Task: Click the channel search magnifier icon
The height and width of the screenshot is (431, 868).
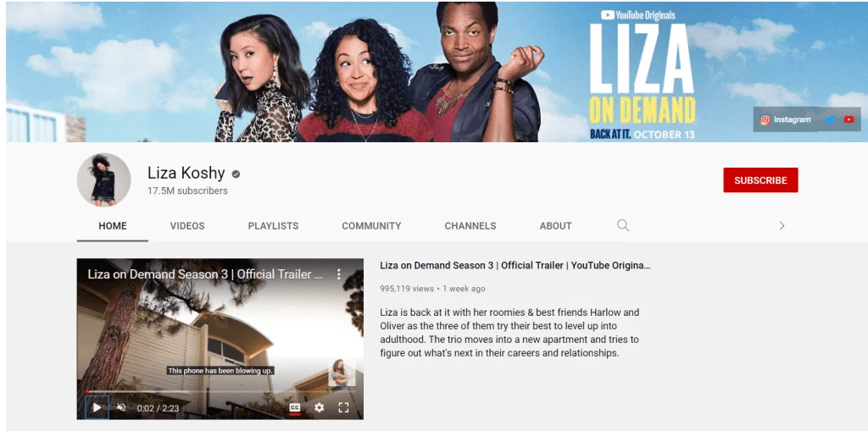Action: [x=623, y=225]
